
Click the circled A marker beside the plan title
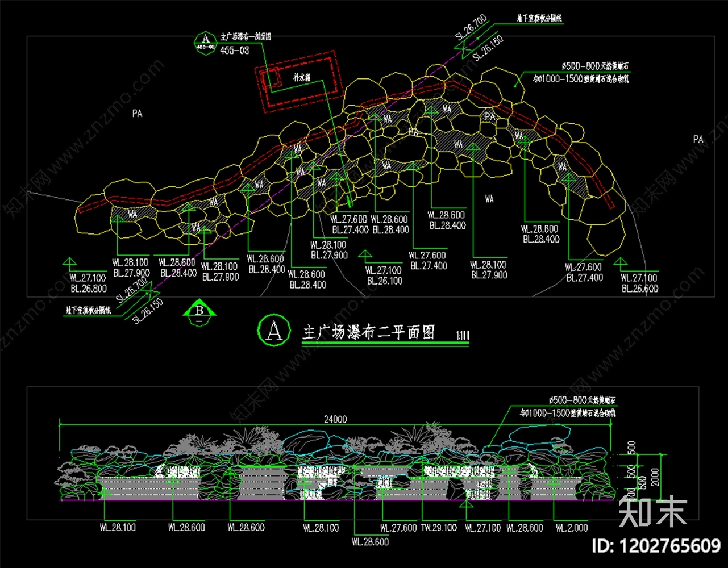coord(274,331)
